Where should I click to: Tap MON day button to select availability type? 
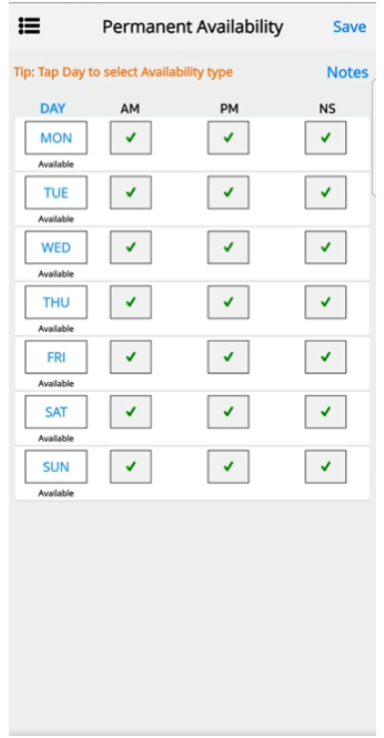point(56,138)
